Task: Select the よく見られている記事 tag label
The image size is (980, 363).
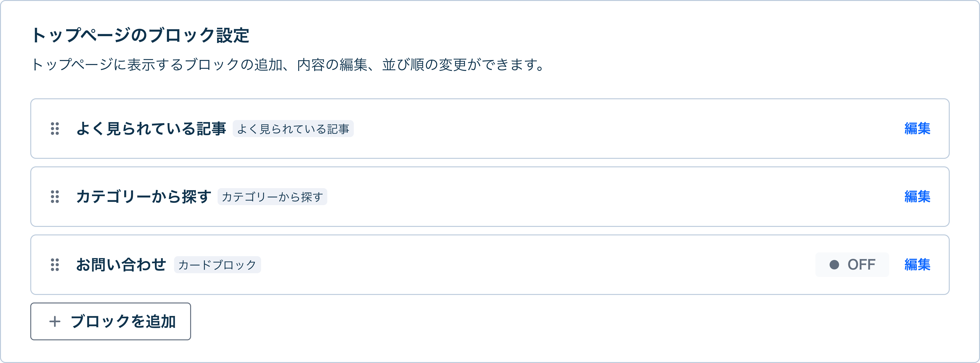Action: pos(294,129)
